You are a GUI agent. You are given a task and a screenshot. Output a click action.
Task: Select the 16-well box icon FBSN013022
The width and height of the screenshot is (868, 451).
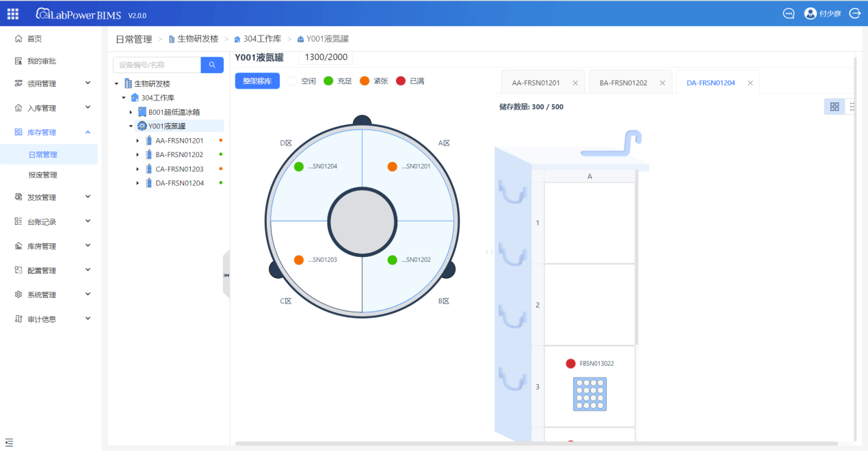[x=590, y=394]
